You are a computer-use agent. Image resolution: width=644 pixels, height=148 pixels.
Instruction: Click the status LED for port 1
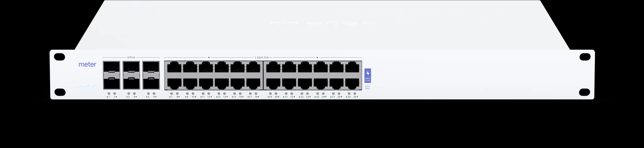click(109, 94)
